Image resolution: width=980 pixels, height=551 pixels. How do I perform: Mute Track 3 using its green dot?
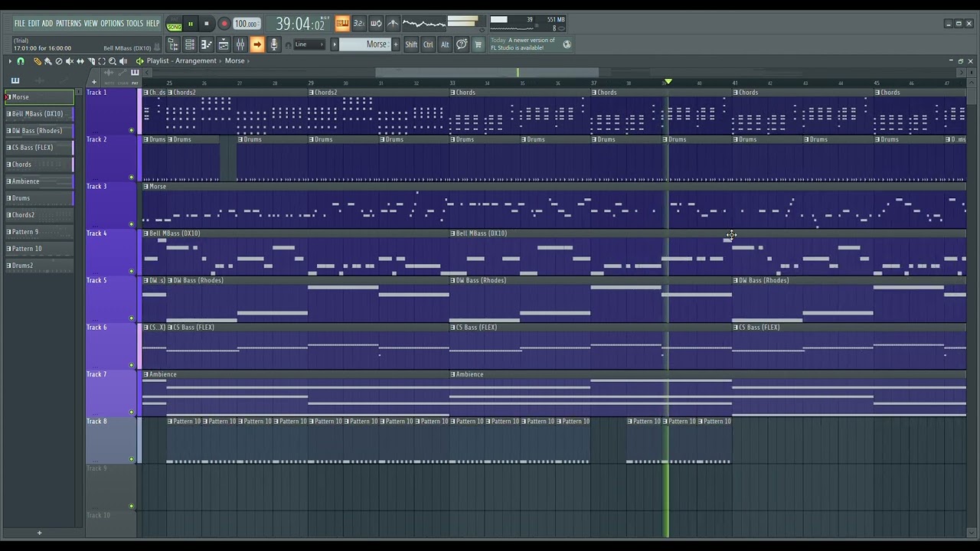132,224
